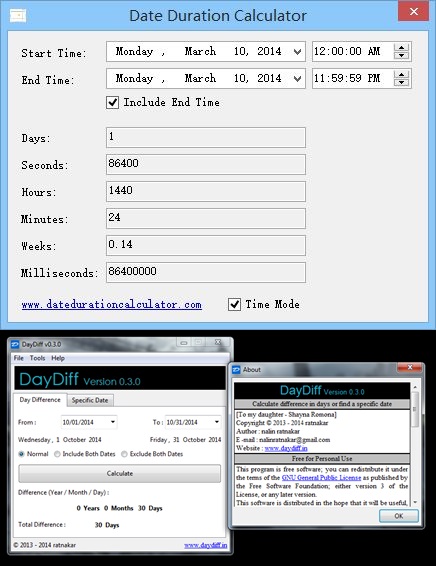Image resolution: width=436 pixels, height=566 pixels.
Task: Click the Days result field
Action: (x=206, y=137)
